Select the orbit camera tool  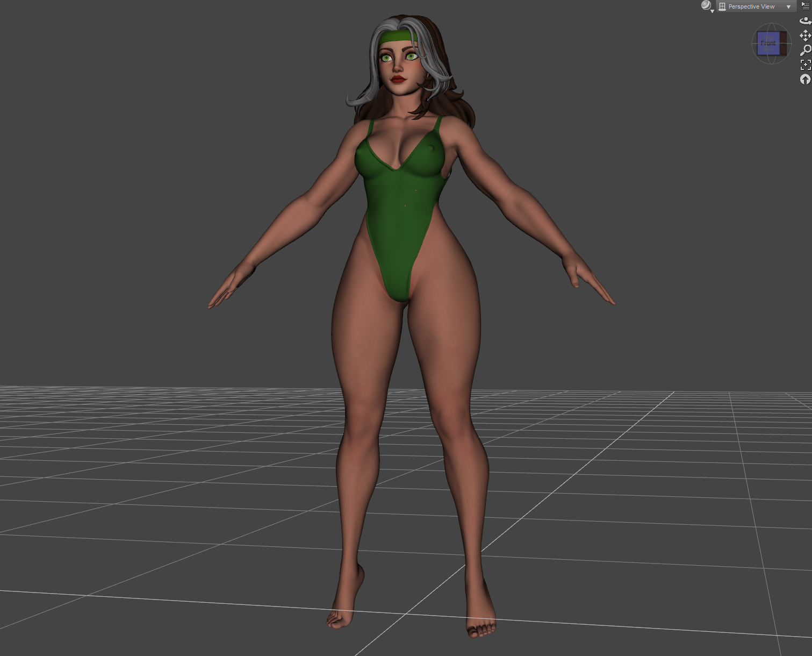coord(805,21)
